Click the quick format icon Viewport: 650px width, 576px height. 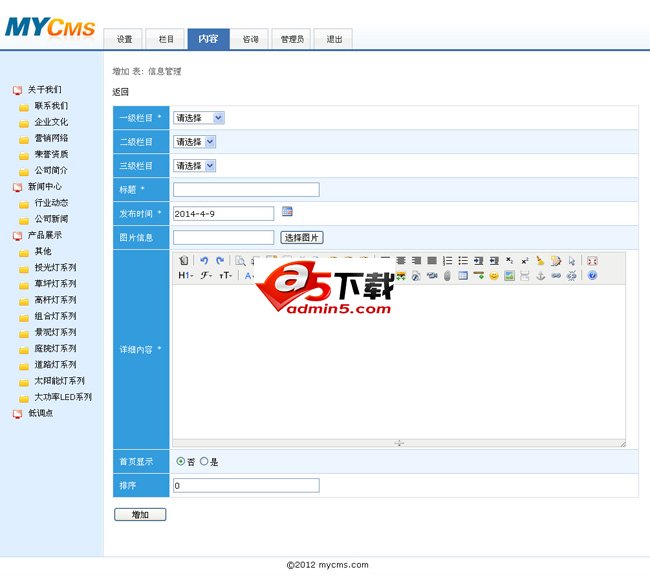click(556, 261)
